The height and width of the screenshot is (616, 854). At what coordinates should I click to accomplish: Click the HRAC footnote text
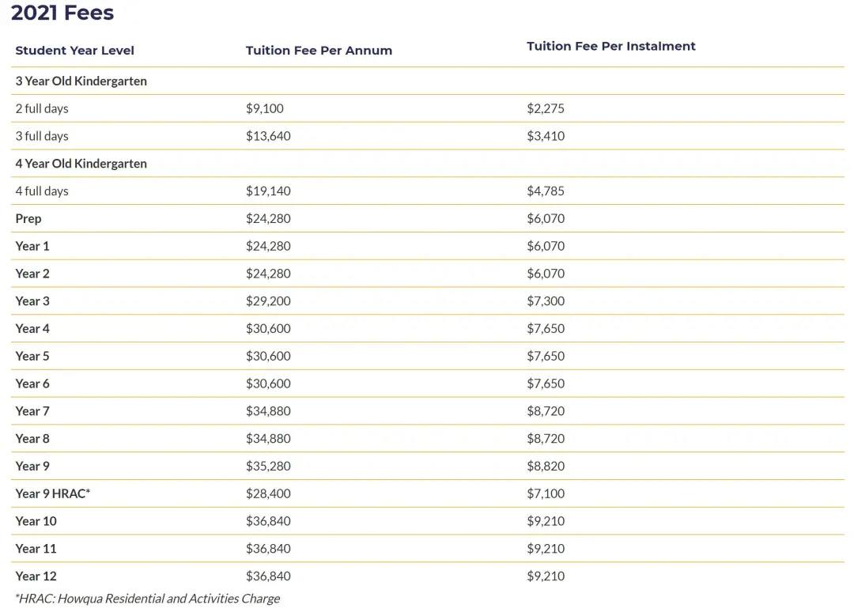[148, 599]
